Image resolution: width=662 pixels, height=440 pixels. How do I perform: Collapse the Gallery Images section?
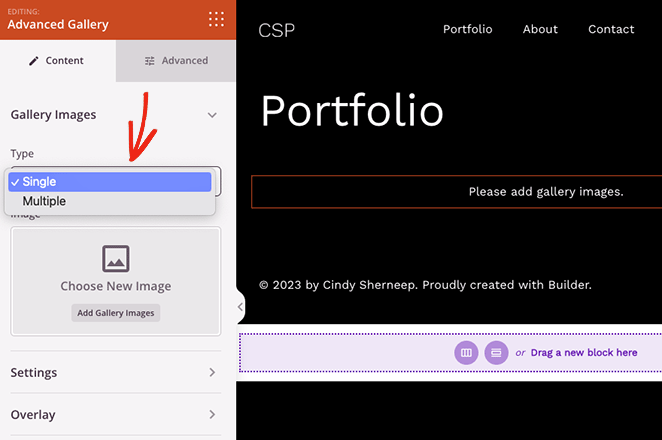212,115
